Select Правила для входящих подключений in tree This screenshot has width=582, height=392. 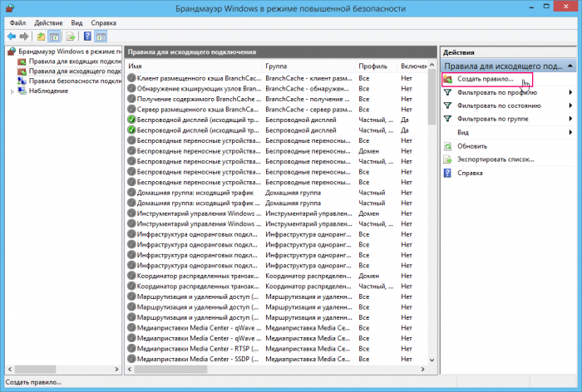pos(75,61)
